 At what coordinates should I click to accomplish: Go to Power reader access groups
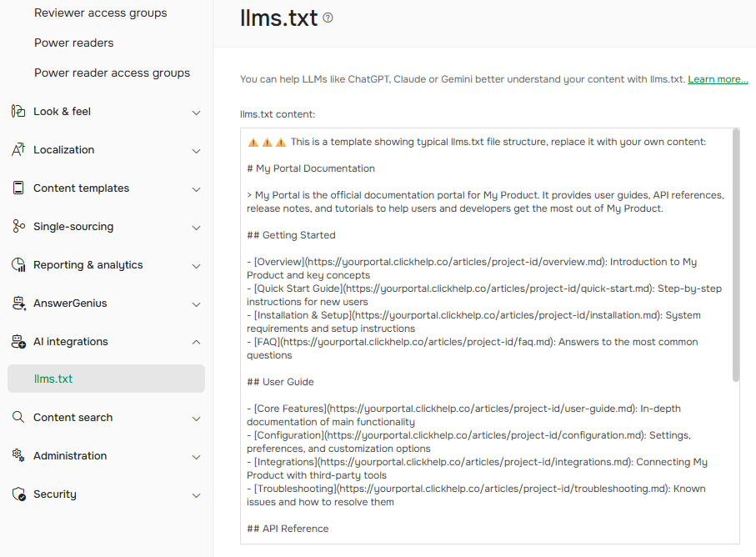tap(112, 73)
